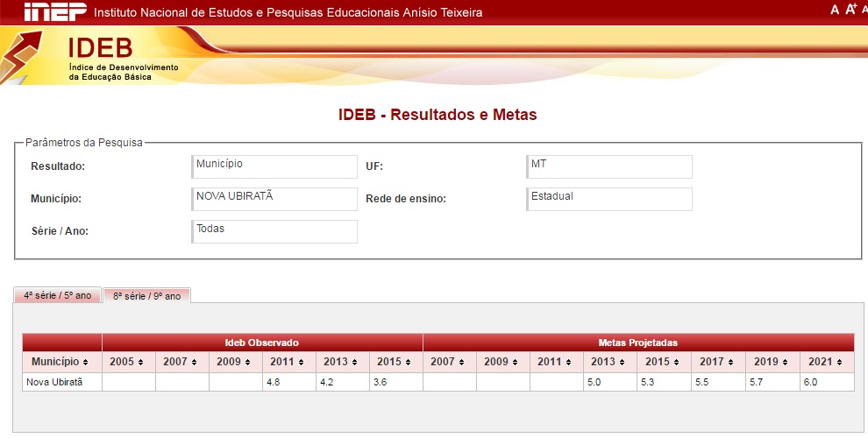Select the 'Nova Ubiratã' row cell

62,382
